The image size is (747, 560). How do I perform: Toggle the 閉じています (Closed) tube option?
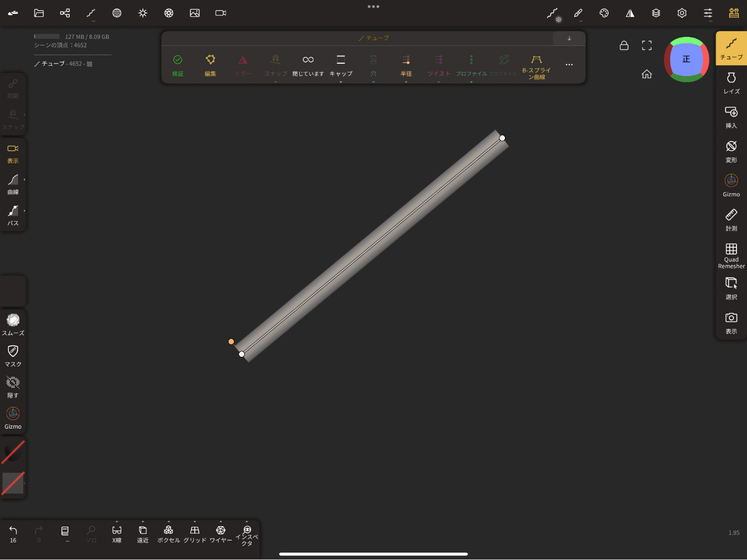click(308, 65)
